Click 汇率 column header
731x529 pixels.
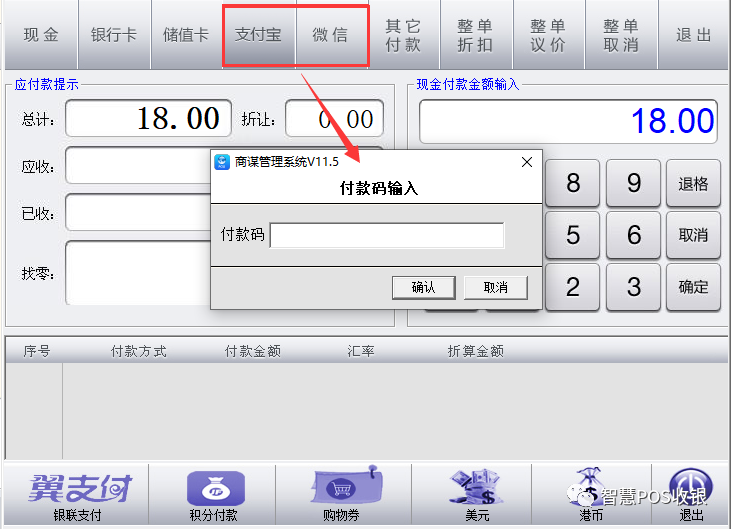pyautogui.click(x=360, y=351)
